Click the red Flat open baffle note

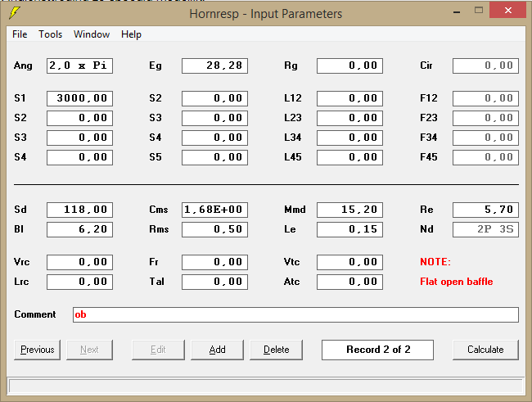tap(457, 282)
